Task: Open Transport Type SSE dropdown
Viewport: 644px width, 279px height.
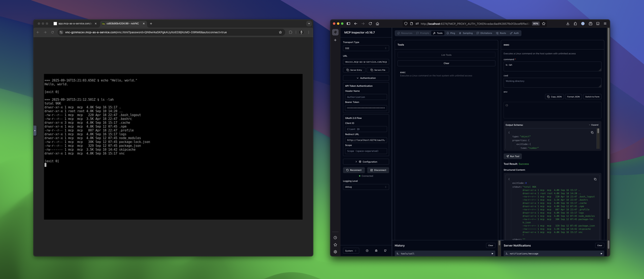Action: [x=366, y=48]
